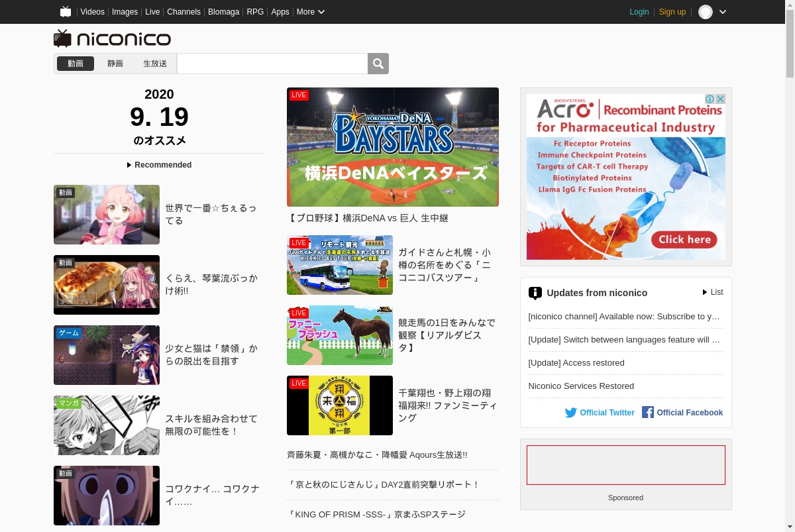Viewport: 795px width, 532px height.
Task: Open the niconico logo homepage link
Action: pyautogui.click(x=113, y=38)
